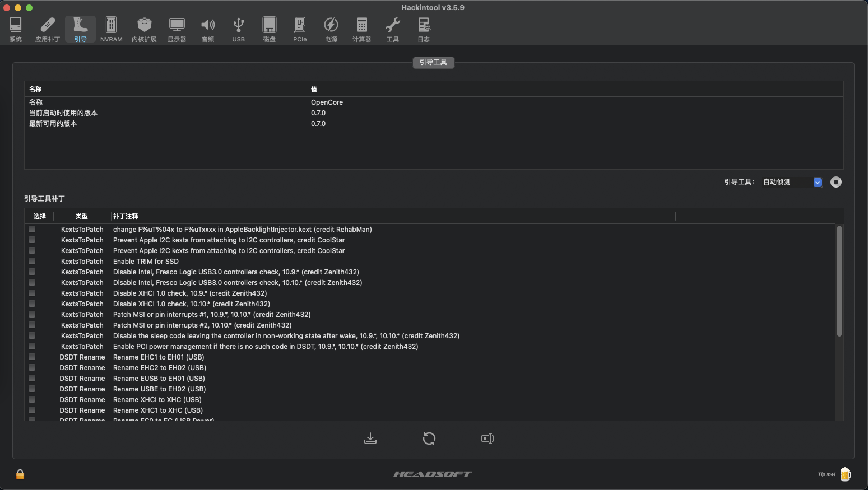
Task: Check Enable TRIM for SSD checkbox
Action: pyautogui.click(x=32, y=261)
